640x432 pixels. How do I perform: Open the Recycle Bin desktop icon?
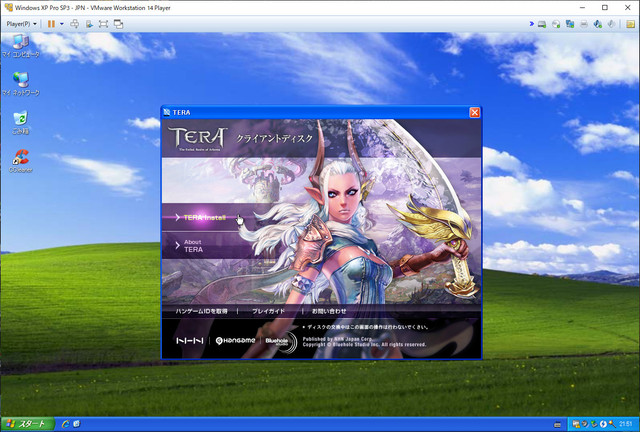tap(20, 122)
